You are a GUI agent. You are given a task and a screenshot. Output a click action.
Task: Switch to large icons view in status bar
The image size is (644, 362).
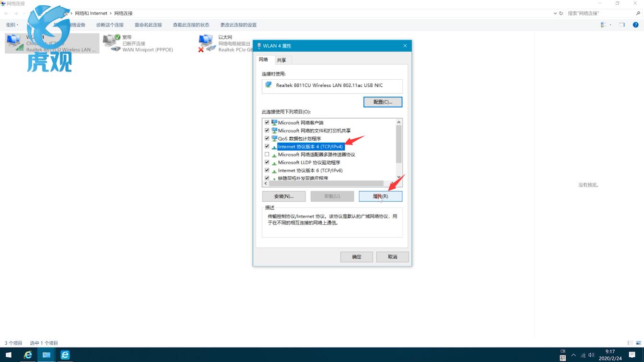[x=638, y=343]
